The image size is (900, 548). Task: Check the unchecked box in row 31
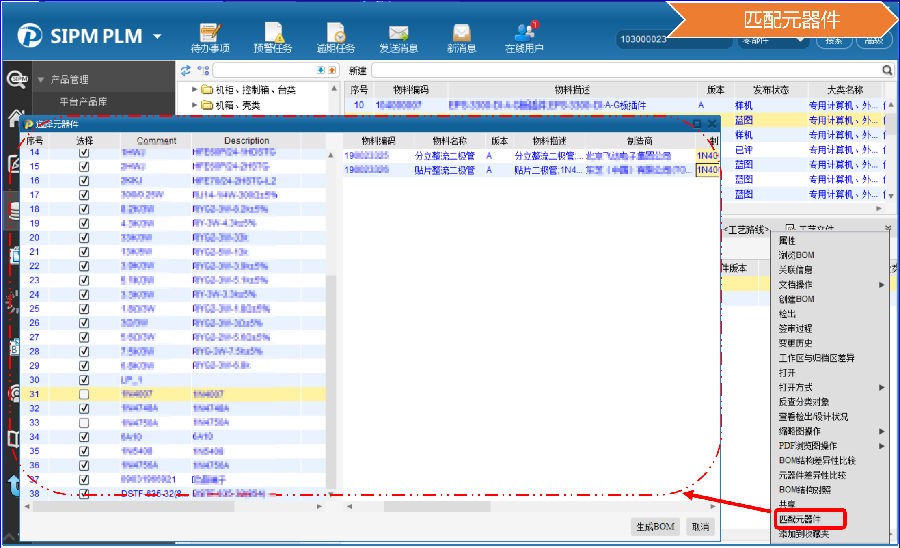84,394
